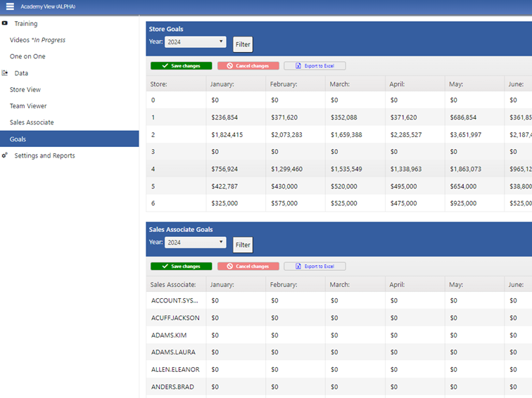Open the hamburger menu icon

10,6
